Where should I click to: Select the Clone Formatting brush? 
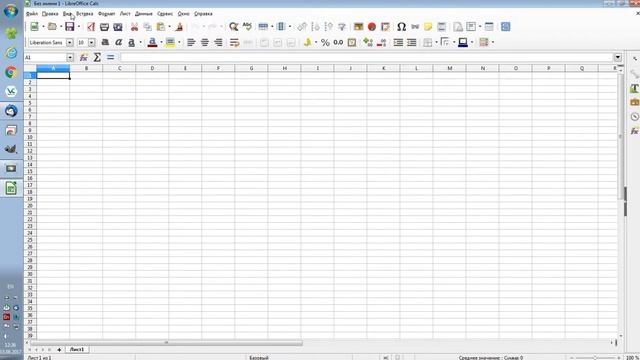pos(179,27)
